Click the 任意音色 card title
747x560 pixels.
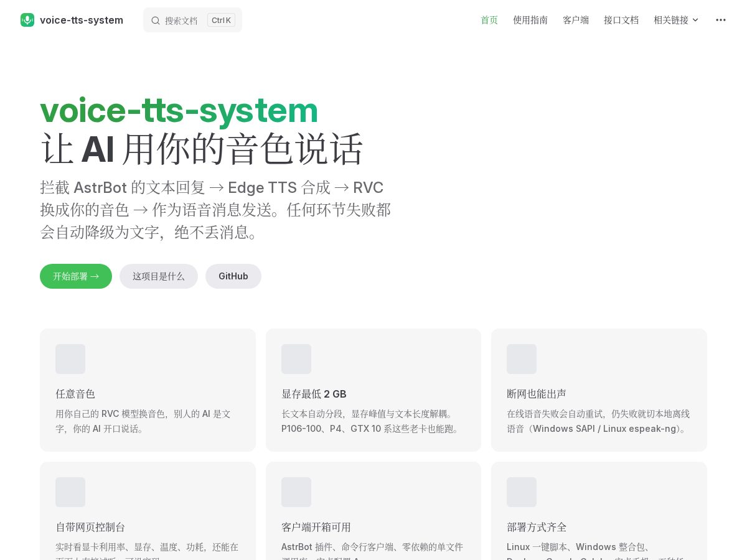tap(75, 394)
